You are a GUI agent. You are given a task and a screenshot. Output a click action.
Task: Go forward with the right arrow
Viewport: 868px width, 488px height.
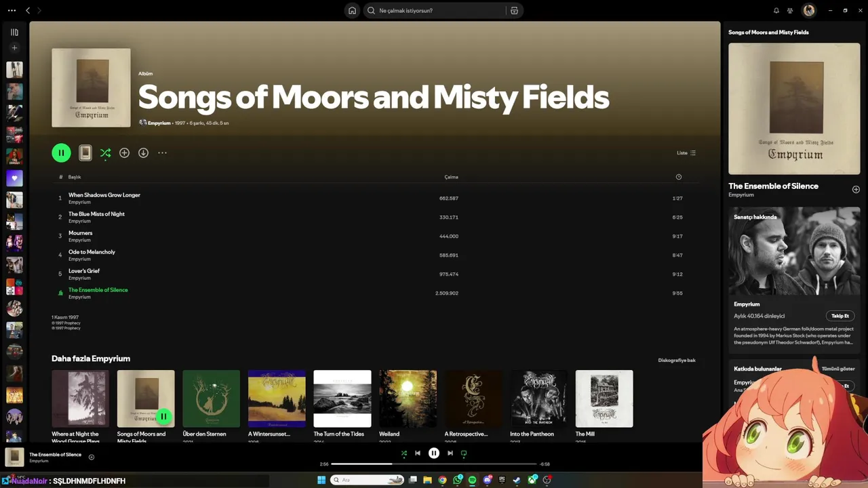pos(39,10)
